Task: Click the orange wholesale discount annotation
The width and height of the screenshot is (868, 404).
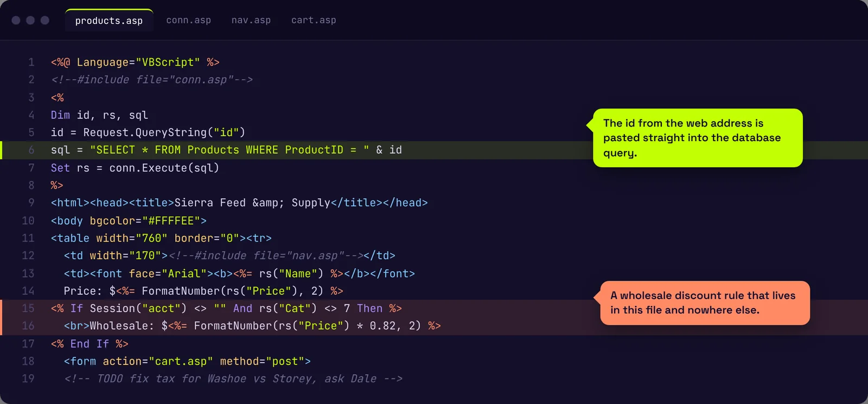Action: tap(705, 303)
